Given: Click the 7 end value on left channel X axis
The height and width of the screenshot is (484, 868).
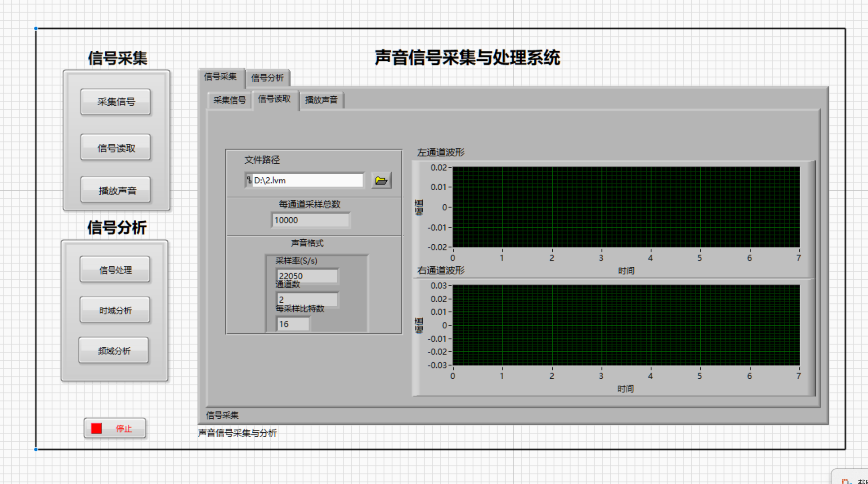Looking at the screenshot, I should (799, 258).
